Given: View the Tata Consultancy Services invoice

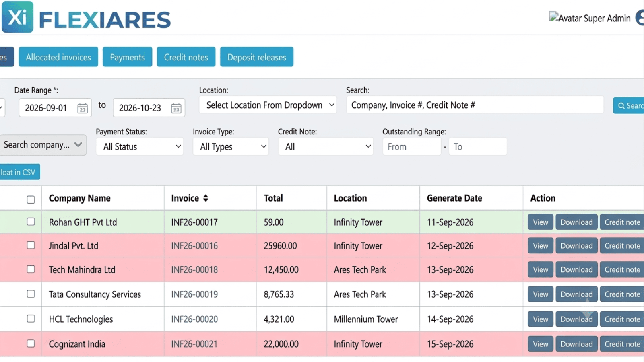Looking at the screenshot, I should (541, 294).
